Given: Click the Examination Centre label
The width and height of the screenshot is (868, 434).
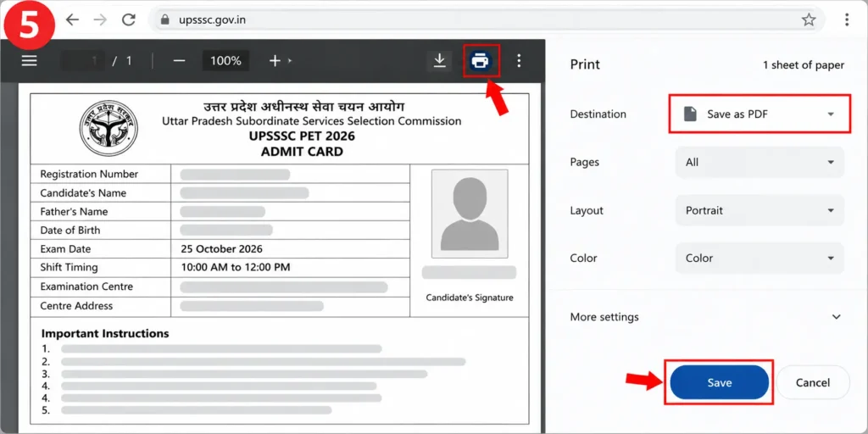Looking at the screenshot, I should coord(86,287).
